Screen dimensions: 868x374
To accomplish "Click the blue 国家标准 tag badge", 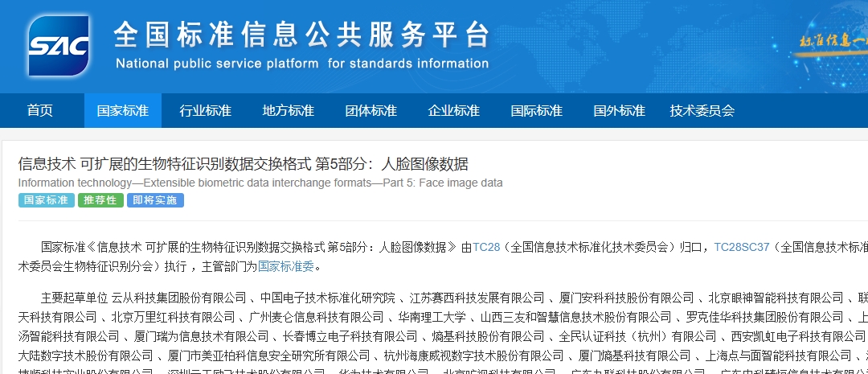I will (x=46, y=200).
